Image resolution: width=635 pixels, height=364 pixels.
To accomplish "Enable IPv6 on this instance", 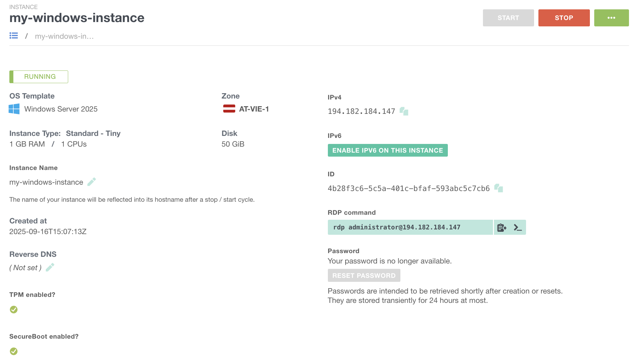I will coord(388,150).
